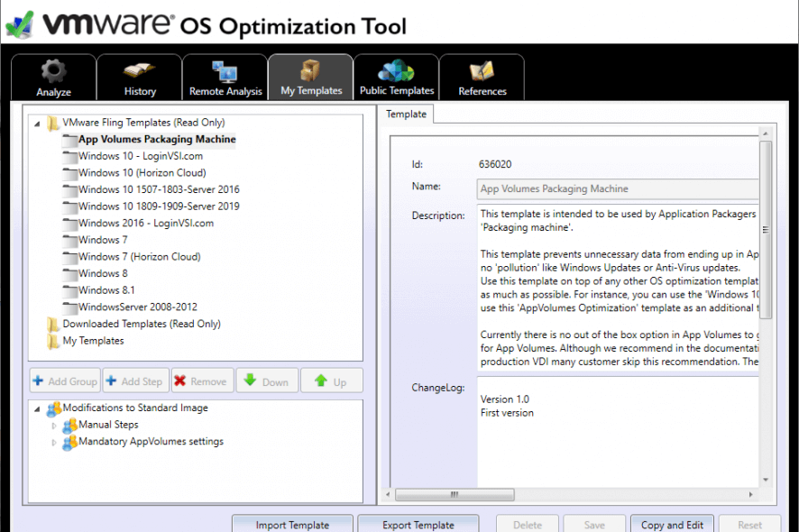Select the Windows 8.1 template

pyautogui.click(x=106, y=291)
